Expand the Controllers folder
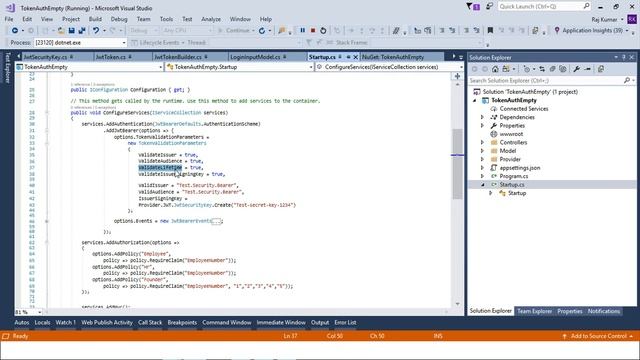640x360 pixels. tap(482, 142)
